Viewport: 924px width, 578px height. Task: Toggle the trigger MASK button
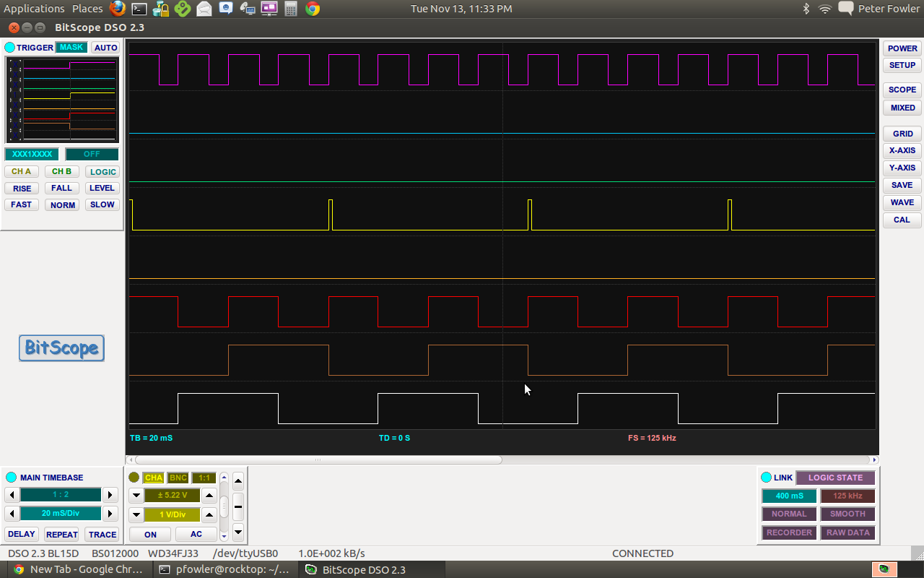pyautogui.click(x=71, y=48)
